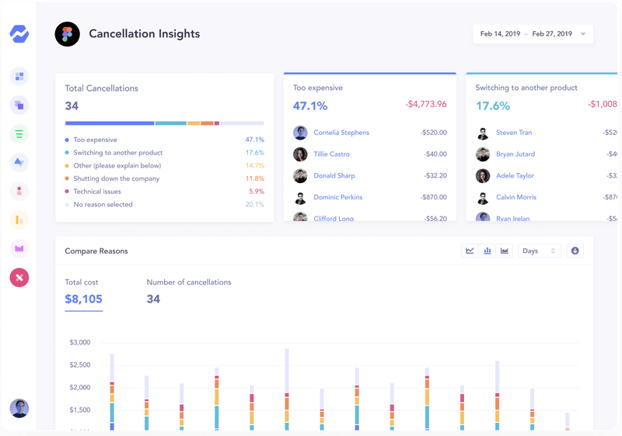Click the Total Cancellations heading

click(x=102, y=88)
